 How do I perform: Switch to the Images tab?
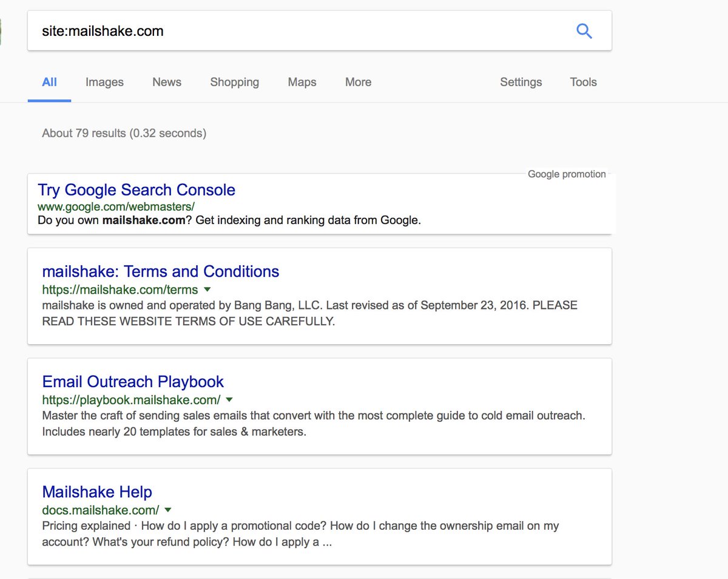pyautogui.click(x=104, y=82)
